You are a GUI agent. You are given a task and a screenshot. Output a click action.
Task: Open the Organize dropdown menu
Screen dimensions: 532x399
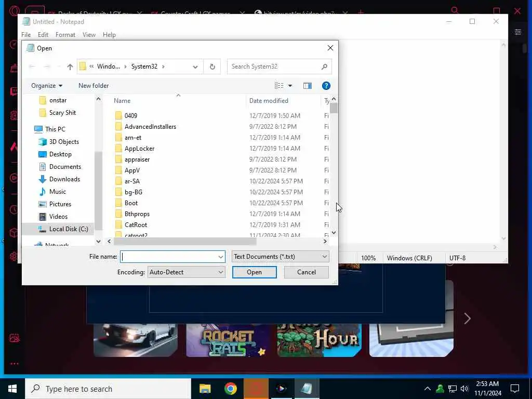pos(47,86)
